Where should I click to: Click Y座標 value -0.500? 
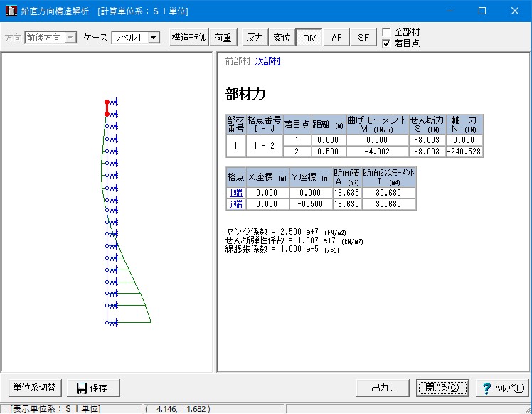pyautogui.click(x=310, y=204)
